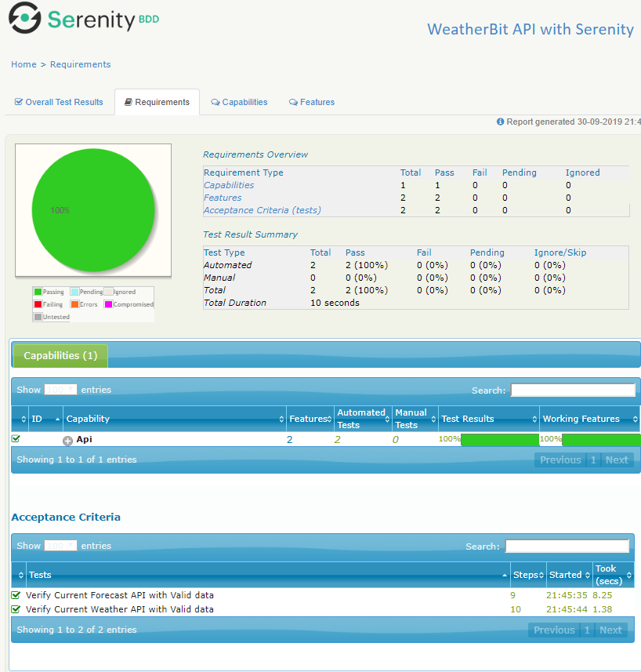Screen dimensions: 641x672
Task: Toggle the checkbox on the Api capability row
Action: tap(14, 439)
